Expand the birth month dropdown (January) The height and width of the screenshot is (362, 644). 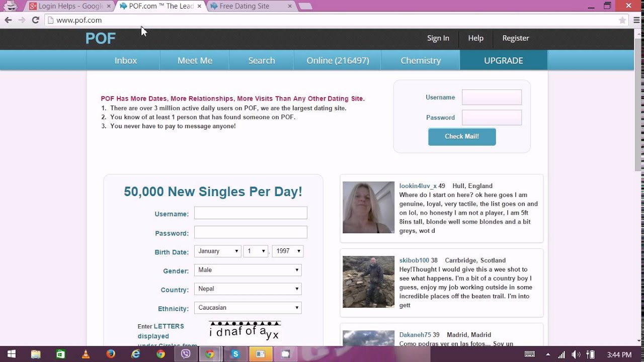pyautogui.click(x=218, y=251)
